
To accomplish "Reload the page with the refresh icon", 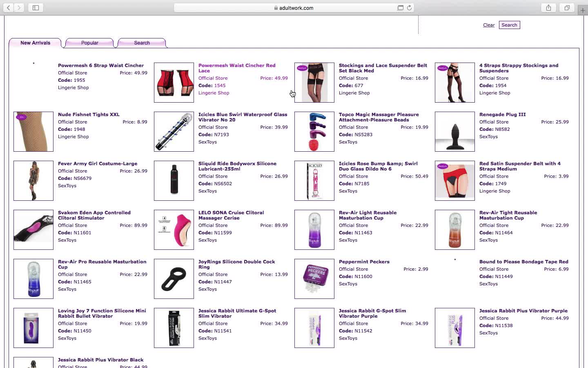I will (x=409, y=8).
